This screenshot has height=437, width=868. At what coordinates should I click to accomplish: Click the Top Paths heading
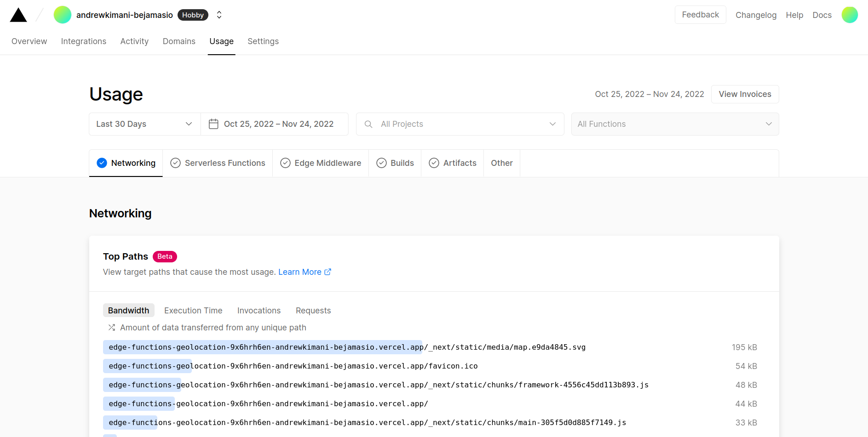(126, 256)
